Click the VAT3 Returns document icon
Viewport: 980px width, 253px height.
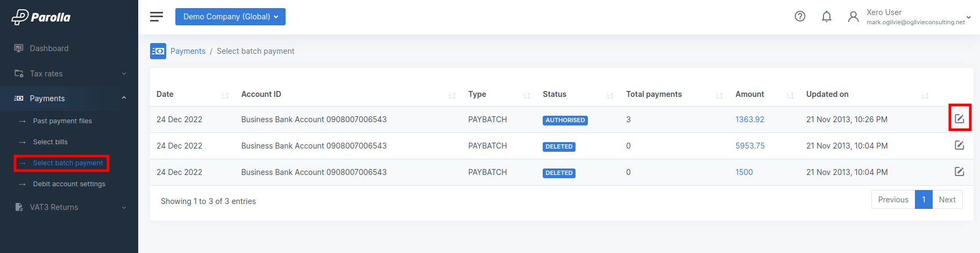pos(19,207)
